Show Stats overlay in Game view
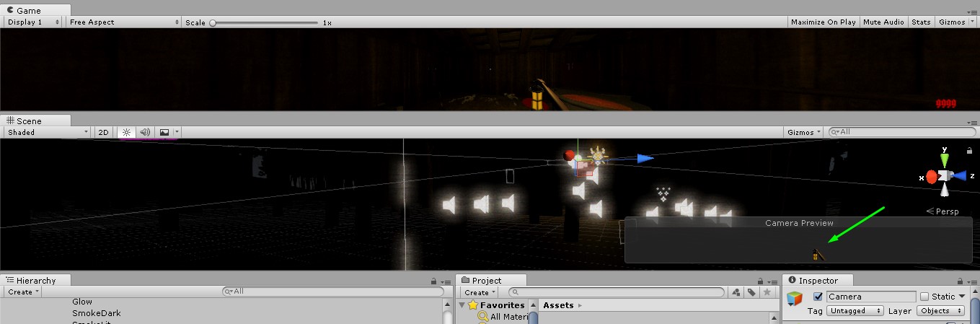 tap(921, 22)
